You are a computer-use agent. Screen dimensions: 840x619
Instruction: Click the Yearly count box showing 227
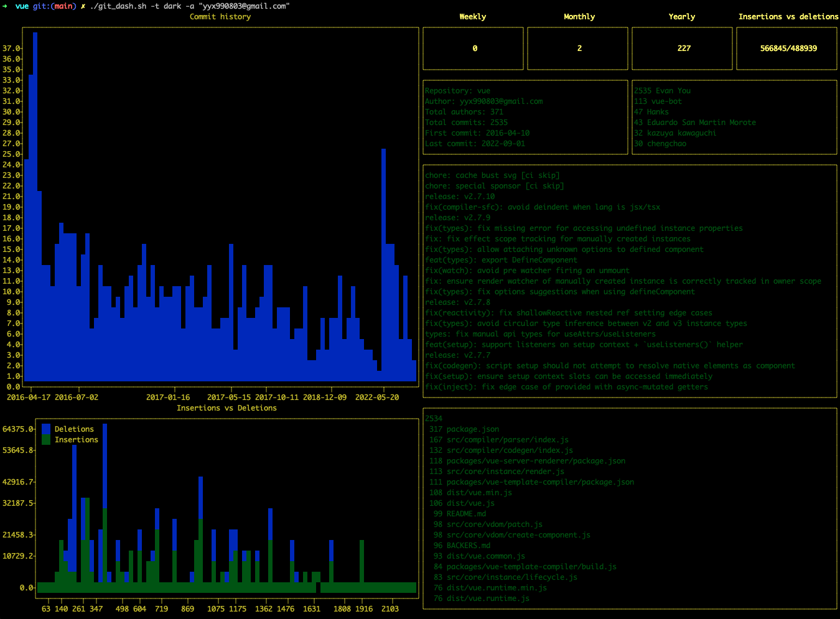point(682,49)
